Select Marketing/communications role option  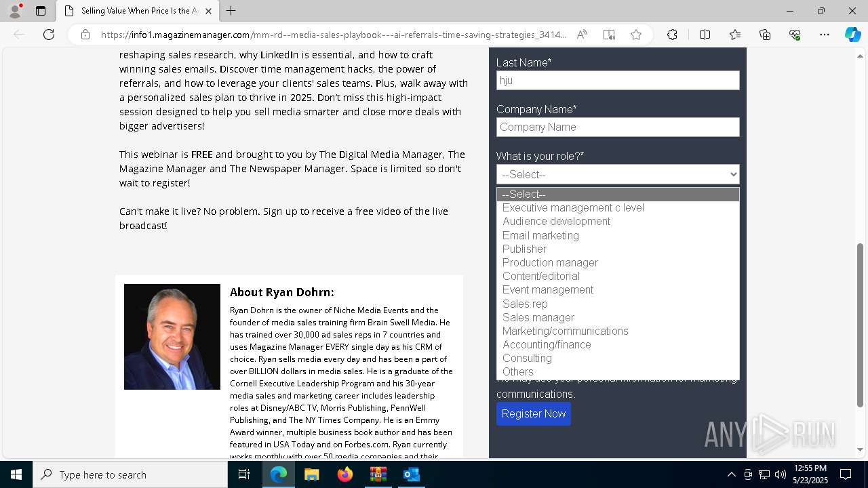618,331
